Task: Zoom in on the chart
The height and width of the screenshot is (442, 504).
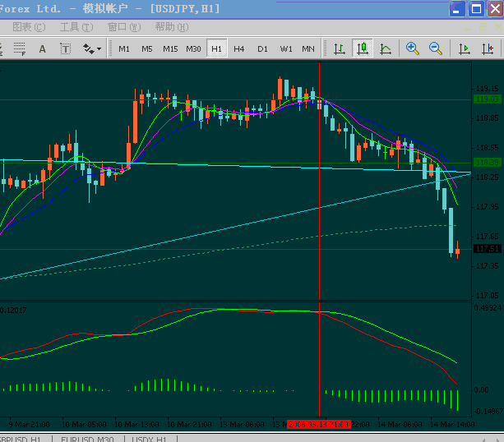Action: (x=413, y=48)
